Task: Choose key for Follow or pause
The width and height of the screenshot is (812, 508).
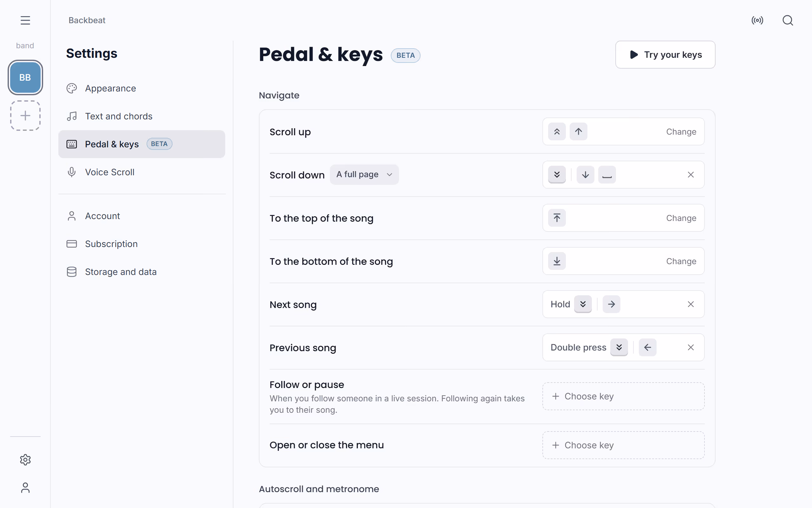Action: click(623, 397)
